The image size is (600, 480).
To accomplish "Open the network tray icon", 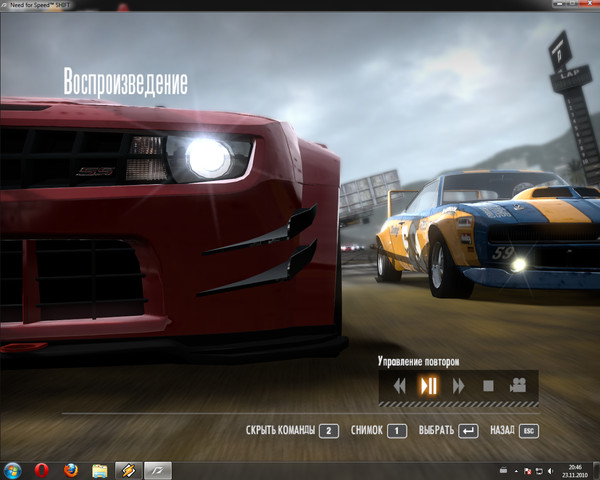I will click(x=539, y=471).
